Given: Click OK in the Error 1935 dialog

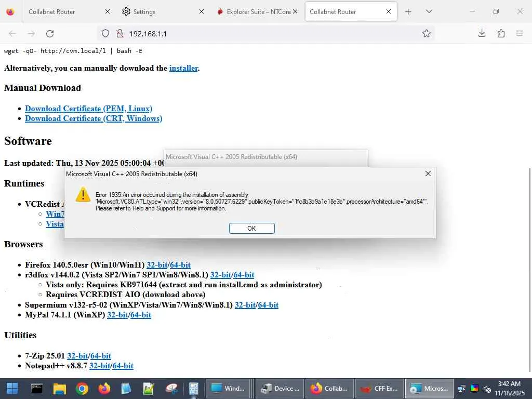Looking at the screenshot, I should 252,229.
